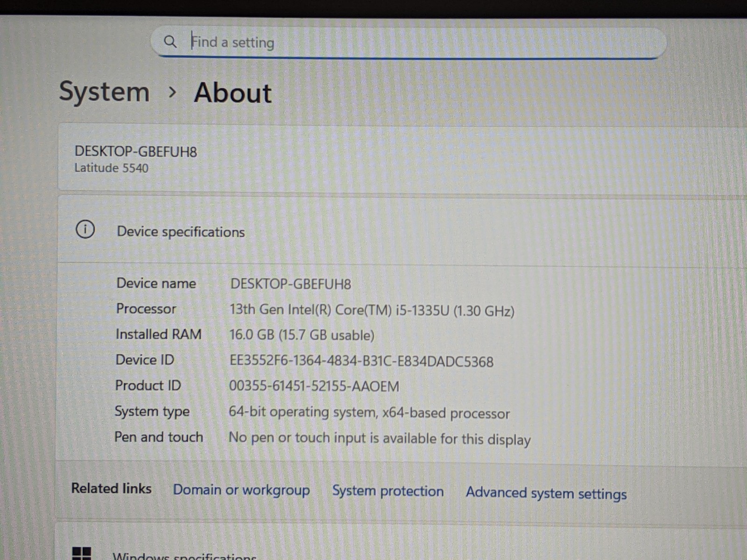747x560 pixels.
Task: Open Domain or workgroup link
Action: [241, 490]
